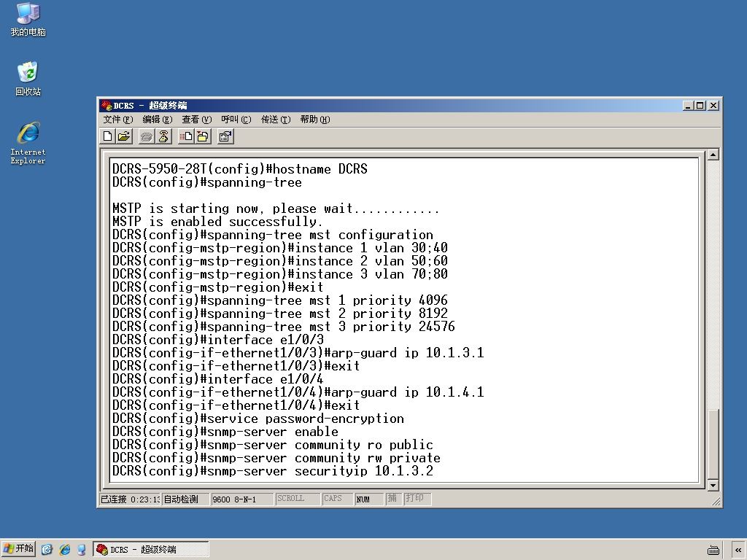Click 'spanning-tree mst configuration' line
The image size is (747, 560).
(x=273, y=235)
